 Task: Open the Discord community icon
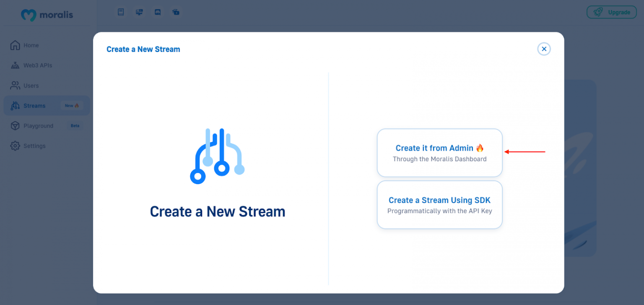tap(158, 12)
